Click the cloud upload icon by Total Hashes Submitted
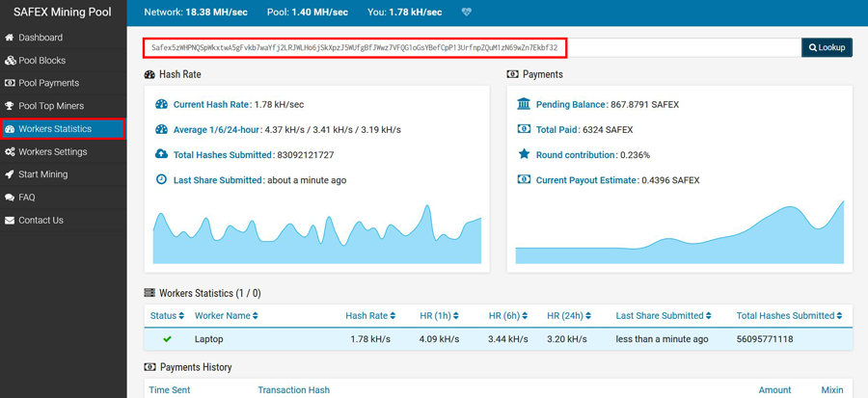The height and width of the screenshot is (398, 868). (x=162, y=154)
